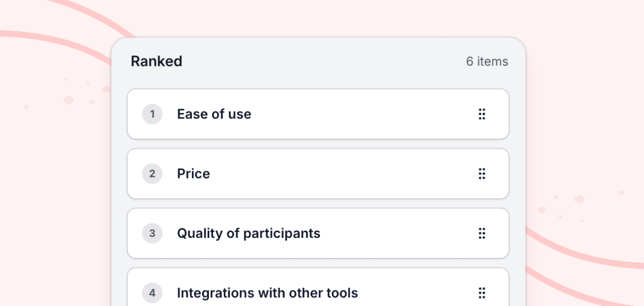This screenshot has width=644, height=306.
Task: Click the Ranked heading
Action: point(156,61)
